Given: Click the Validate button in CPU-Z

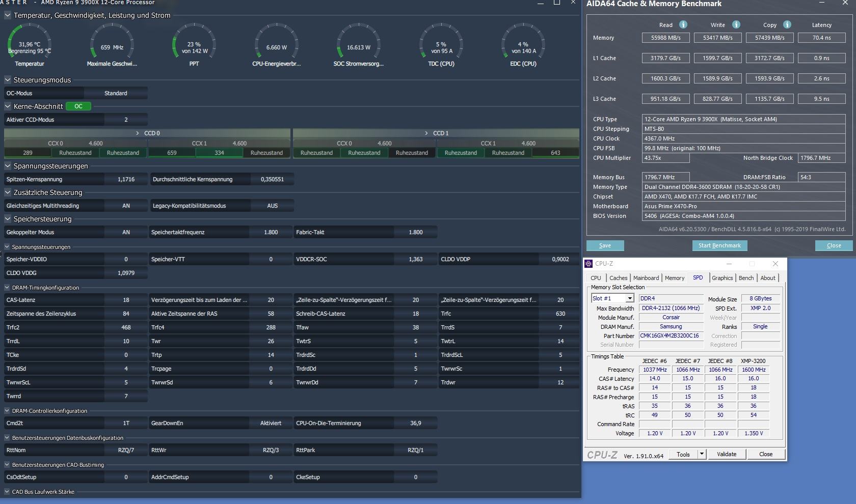Looking at the screenshot, I should (x=727, y=454).
